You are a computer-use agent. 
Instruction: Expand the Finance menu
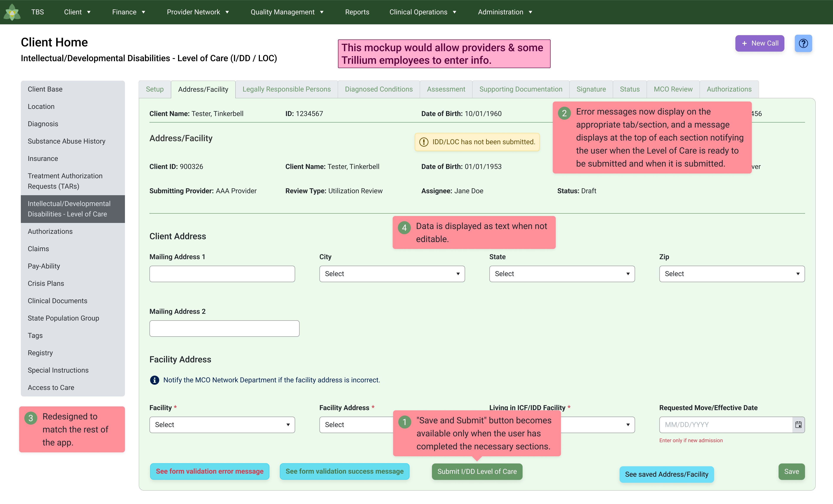[129, 12]
